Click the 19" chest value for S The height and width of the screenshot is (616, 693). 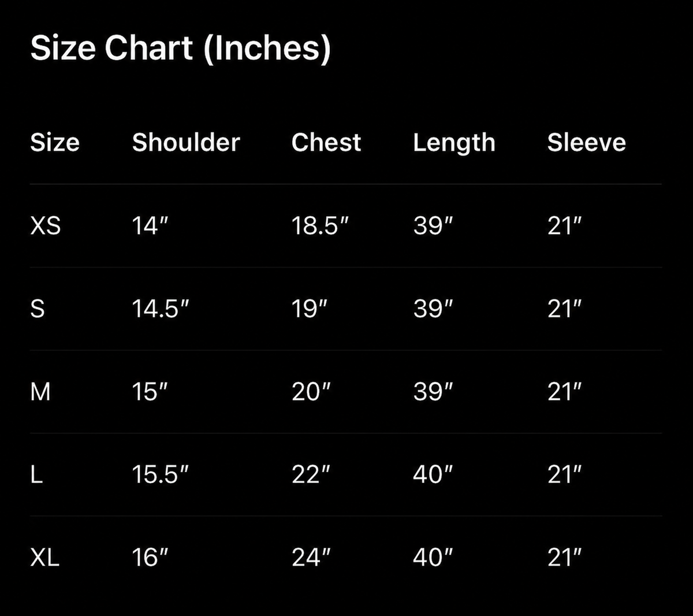309,309
